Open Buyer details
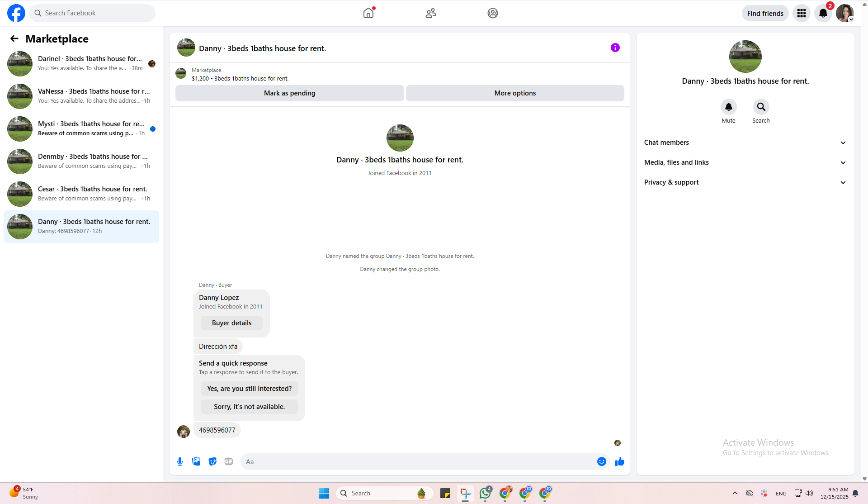Screen dimensions: 868x504 pyautogui.click(x=231, y=323)
